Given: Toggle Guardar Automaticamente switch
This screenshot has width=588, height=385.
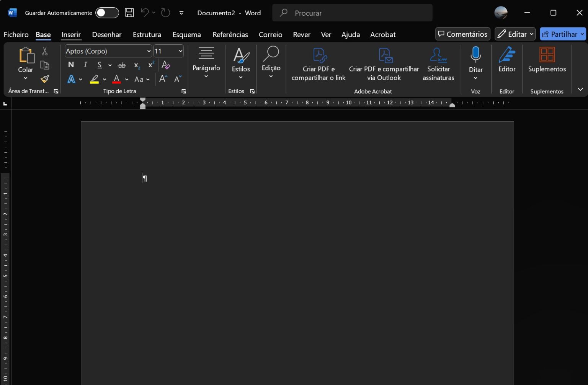Looking at the screenshot, I should [x=107, y=13].
